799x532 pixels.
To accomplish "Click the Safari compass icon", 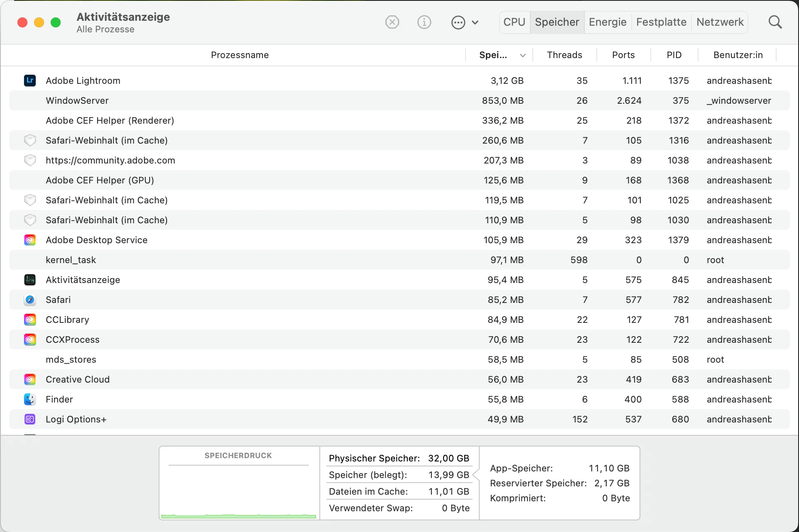I will pyautogui.click(x=30, y=300).
